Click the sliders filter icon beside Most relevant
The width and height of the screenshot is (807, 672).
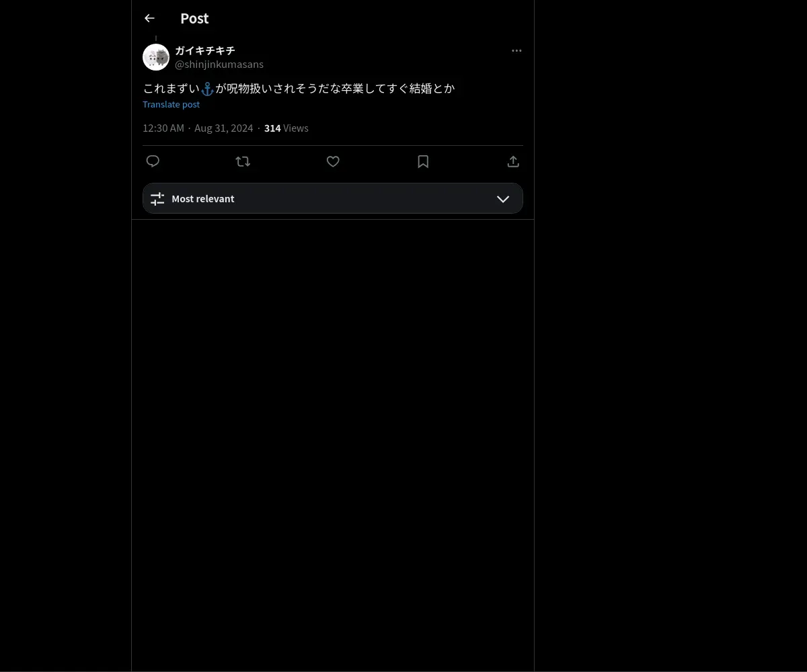pyautogui.click(x=157, y=199)
